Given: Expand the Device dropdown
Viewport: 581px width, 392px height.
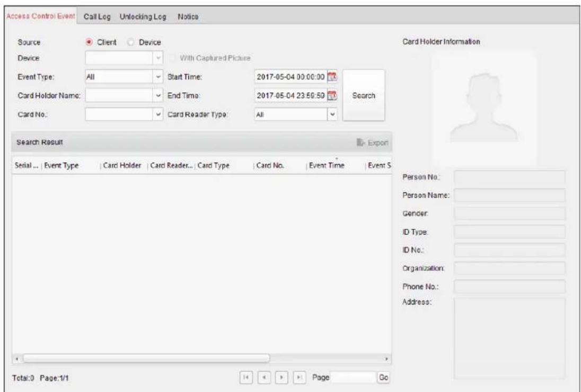Looking at the screenshot, I should (x=158, y=58).
